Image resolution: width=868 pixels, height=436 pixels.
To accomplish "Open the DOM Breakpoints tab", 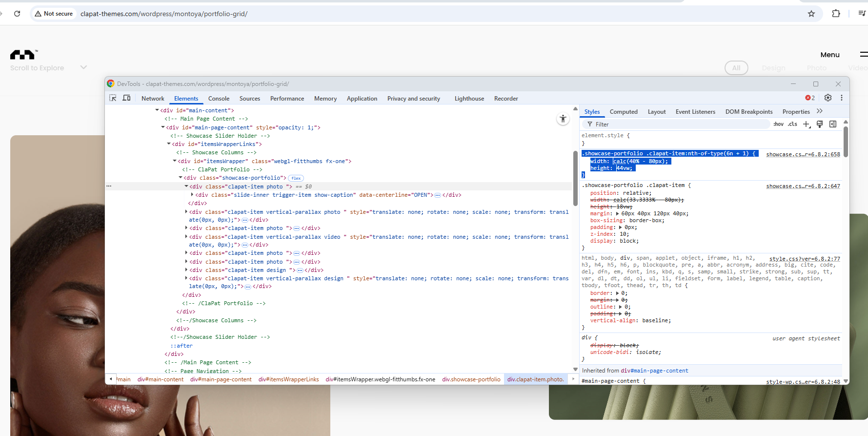I will pos(749,112).
